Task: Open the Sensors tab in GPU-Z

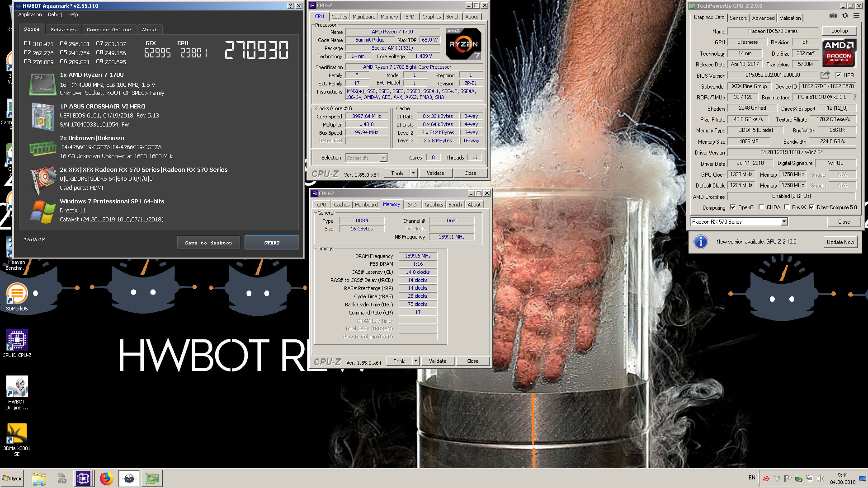Action: 738,18
